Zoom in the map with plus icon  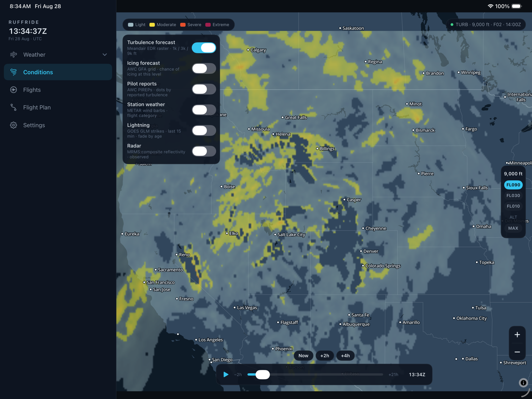[517, 335]
